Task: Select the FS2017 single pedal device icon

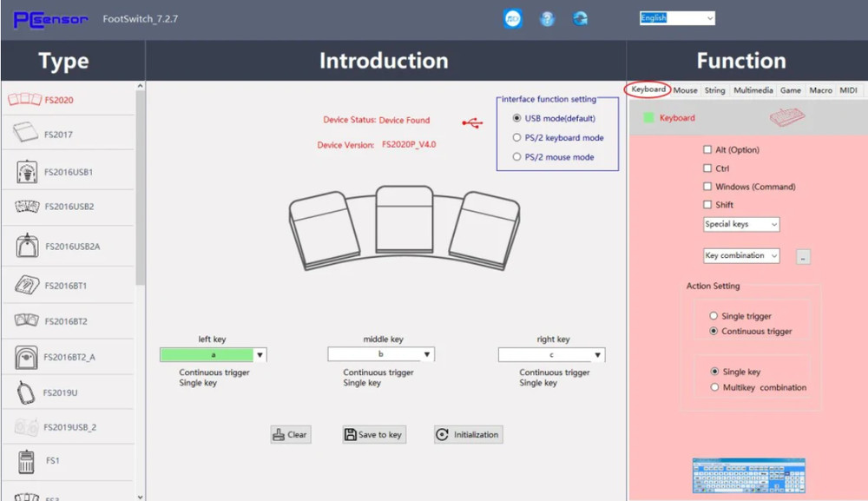Action: pyautogui.click(x=26, y=135)
